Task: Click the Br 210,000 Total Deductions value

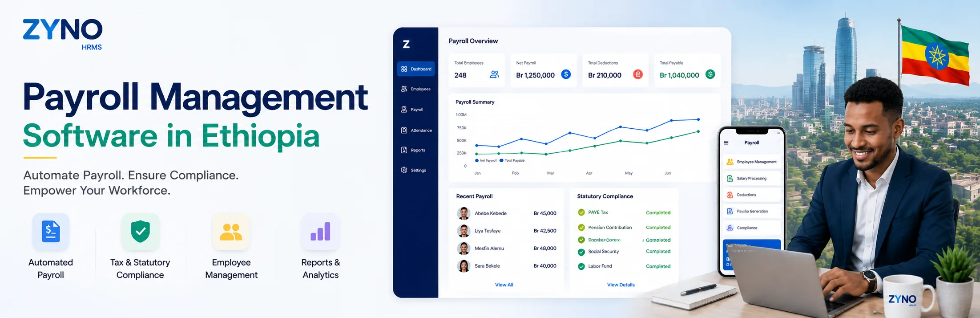Action: click(605, 75)
